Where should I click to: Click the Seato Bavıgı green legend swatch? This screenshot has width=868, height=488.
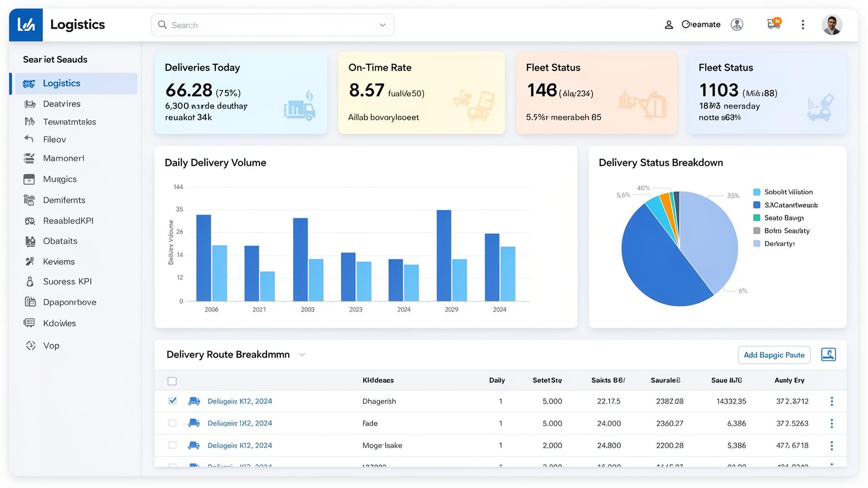(x=757, y=218)
